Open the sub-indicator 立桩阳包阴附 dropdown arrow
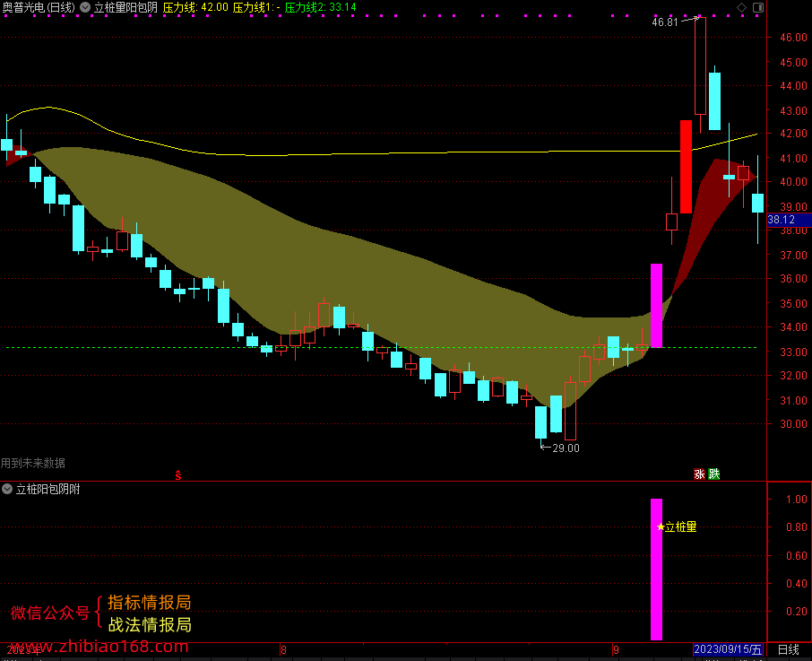 7,489
